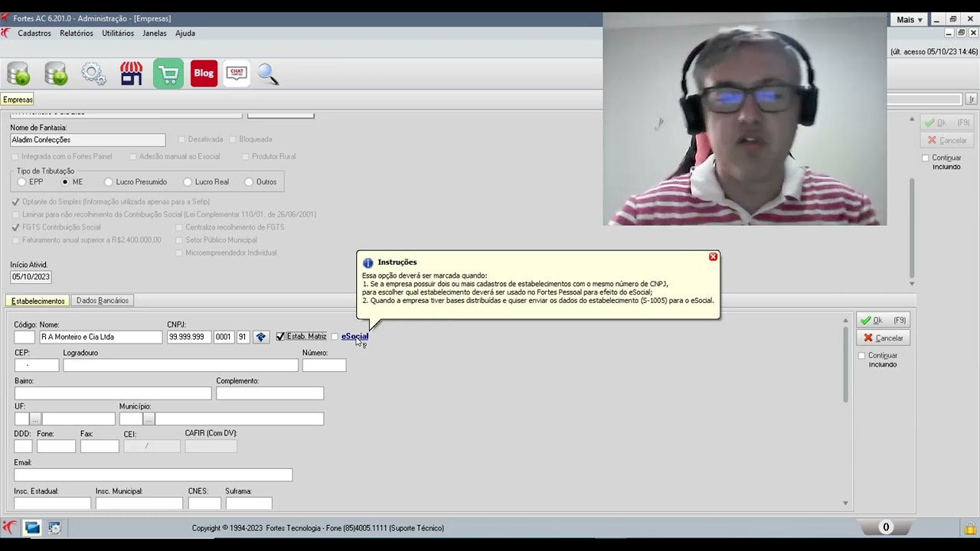This screenshot has width=980, height=551.
Task: Click the Logradouro input field
Action: pos(181,366)
